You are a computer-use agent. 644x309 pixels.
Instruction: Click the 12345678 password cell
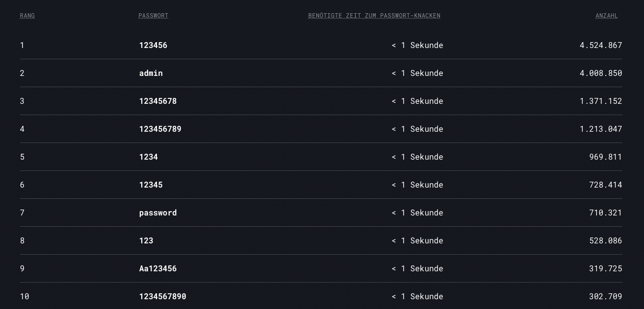tap(158, 101)
